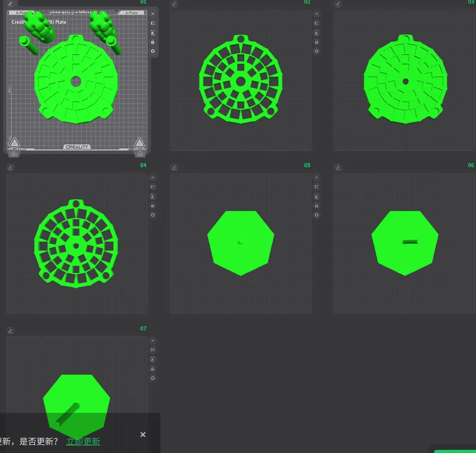Screen dimensions: 476x453
Task: Dismiss the update notification with X
Action: tap(143, 434)
